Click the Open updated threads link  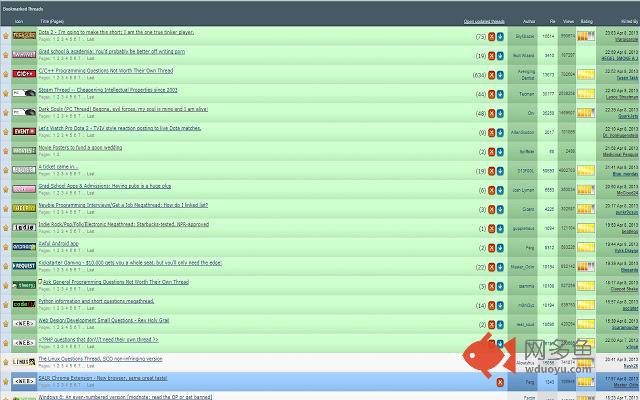[484, 20]
